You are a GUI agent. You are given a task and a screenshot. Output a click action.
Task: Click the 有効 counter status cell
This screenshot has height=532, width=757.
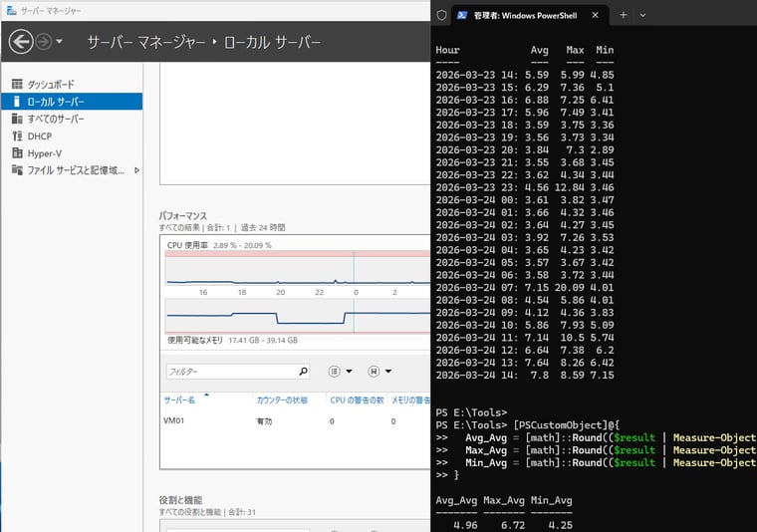tap(264, 421)
